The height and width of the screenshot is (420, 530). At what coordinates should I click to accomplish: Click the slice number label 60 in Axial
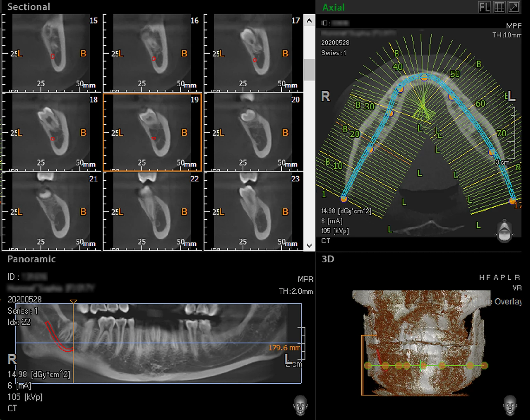[480, 104]
